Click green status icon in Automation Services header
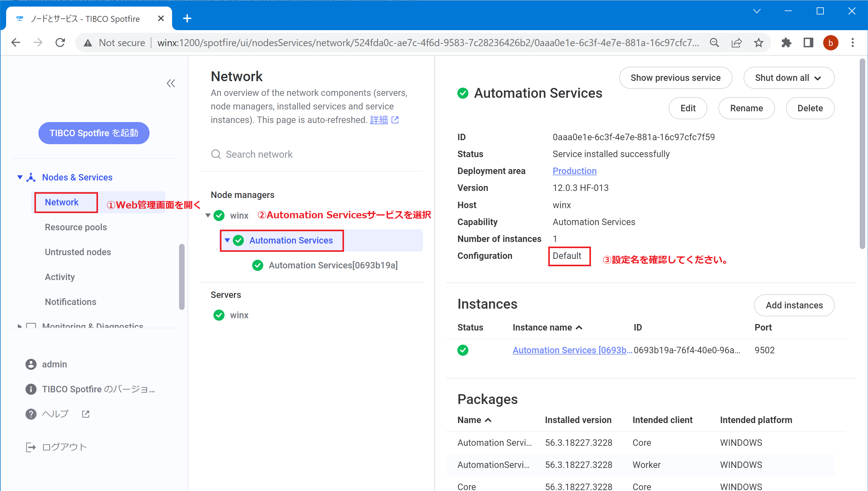The width and height of the screenshot is (868, 491). pyautogui.click(x=463, y=93)
